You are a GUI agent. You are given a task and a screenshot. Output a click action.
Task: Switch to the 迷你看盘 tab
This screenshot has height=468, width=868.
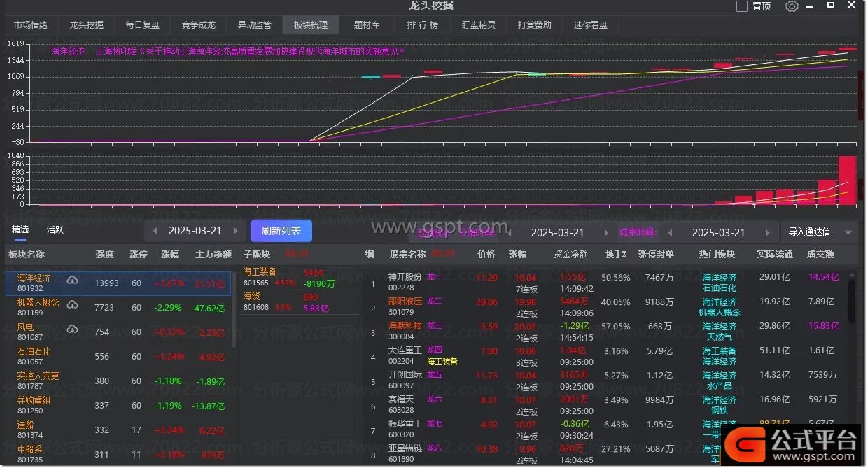pos(591,25)
